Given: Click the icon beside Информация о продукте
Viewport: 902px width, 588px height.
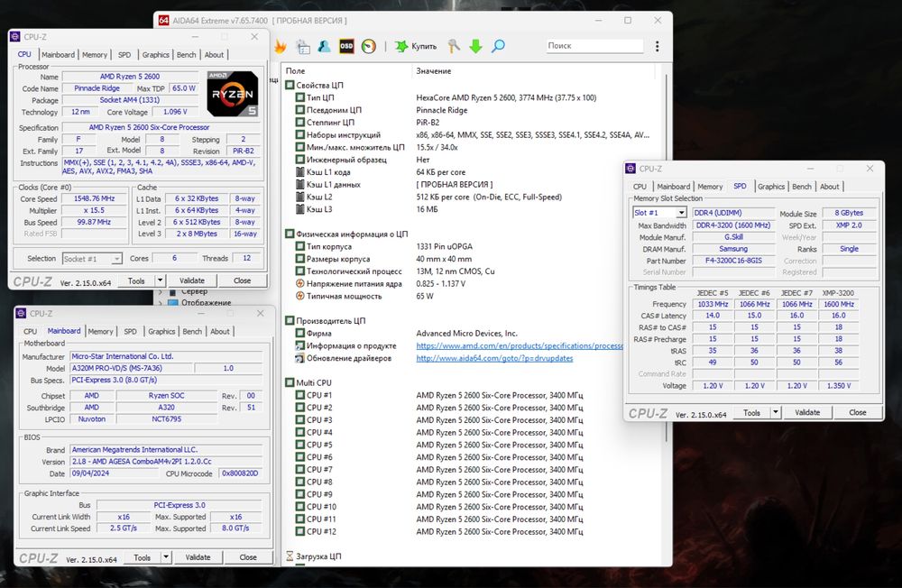Looking at the screenshot, I should click(x=299, y=345).
